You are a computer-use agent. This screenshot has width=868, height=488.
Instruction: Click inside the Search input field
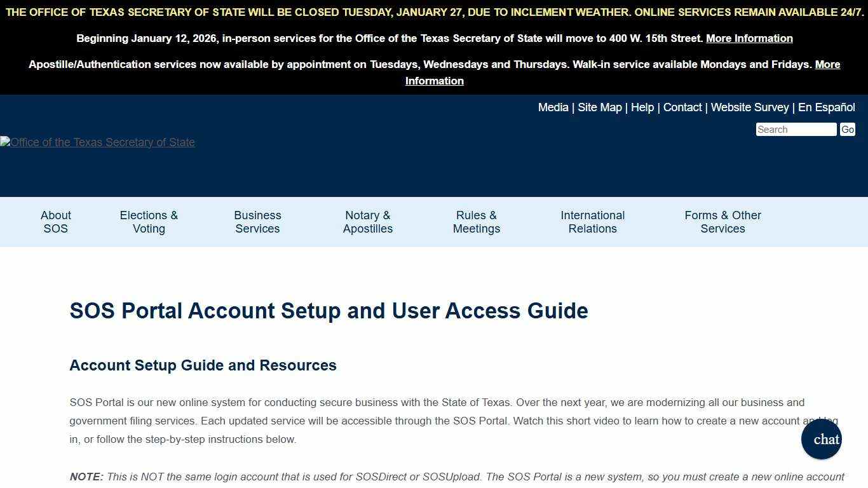click(x=796, y=129)
